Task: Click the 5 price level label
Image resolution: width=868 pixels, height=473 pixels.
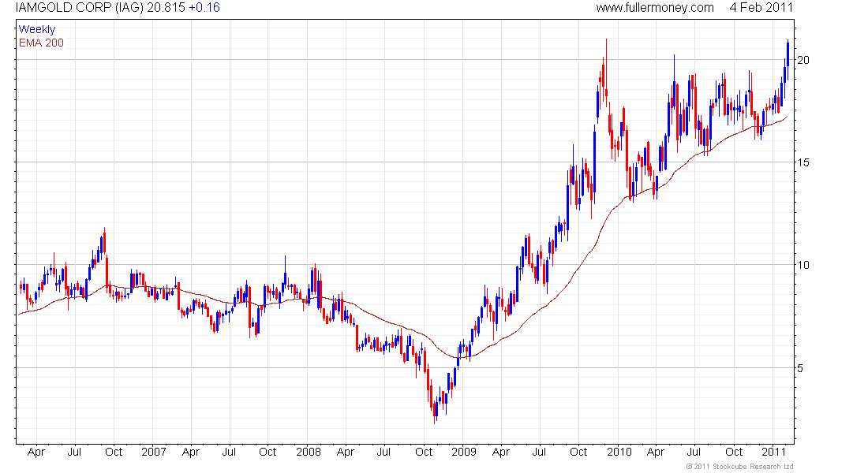Action: coord(803,367)
